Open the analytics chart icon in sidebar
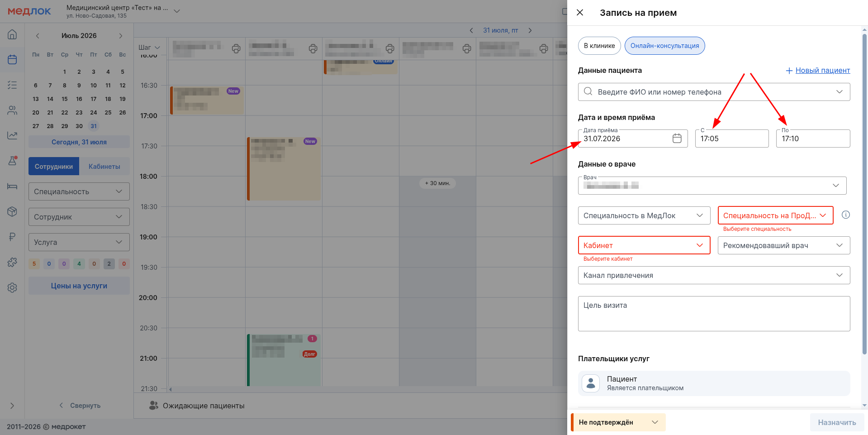Image resolution: width=868 pixels, height=435 pixels. pos(12,135)
